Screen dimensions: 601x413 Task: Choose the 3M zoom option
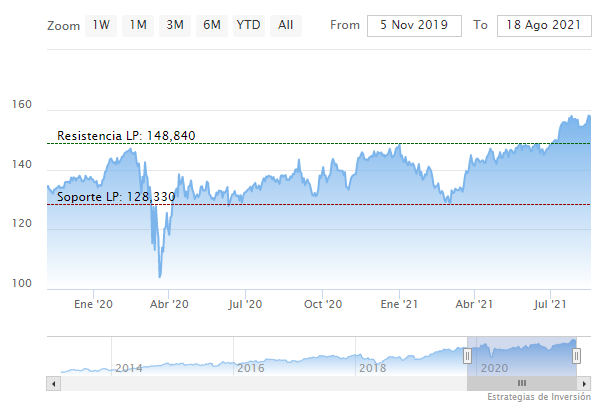[x=175, y=24]
